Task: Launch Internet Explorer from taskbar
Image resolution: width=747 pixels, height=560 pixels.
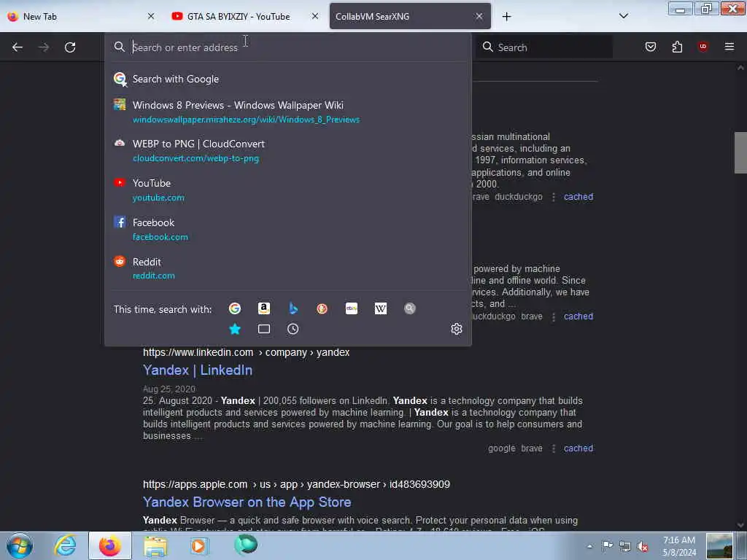Action: tap(65, 545)
